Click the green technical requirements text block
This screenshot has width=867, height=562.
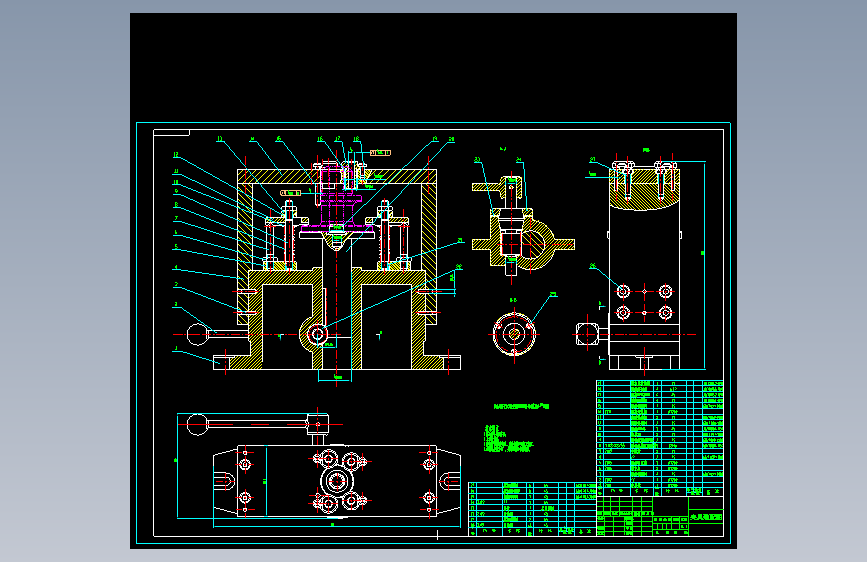point(509,439)
